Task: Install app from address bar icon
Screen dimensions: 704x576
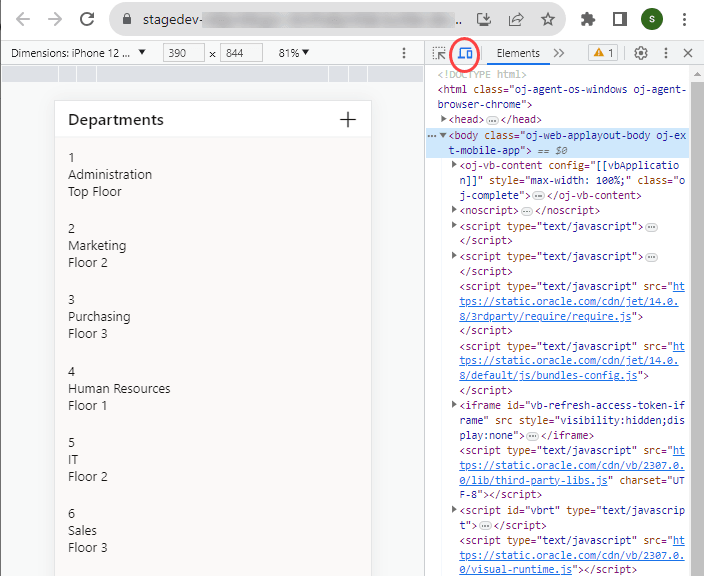Action: [484, 19]
